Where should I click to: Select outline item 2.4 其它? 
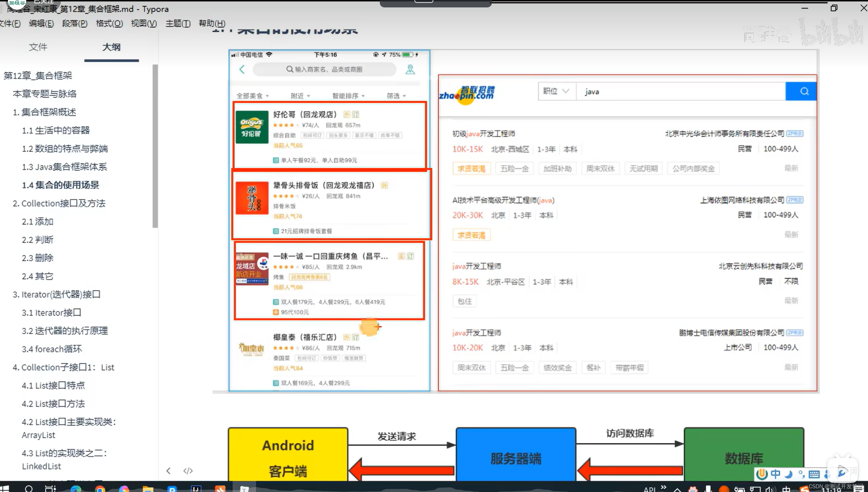tap(38, 276)
